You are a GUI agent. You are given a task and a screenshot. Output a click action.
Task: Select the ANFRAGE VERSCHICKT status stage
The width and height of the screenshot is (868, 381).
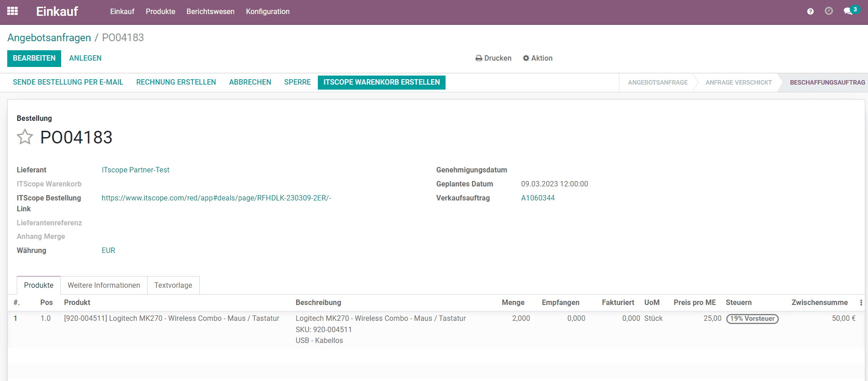738,83
